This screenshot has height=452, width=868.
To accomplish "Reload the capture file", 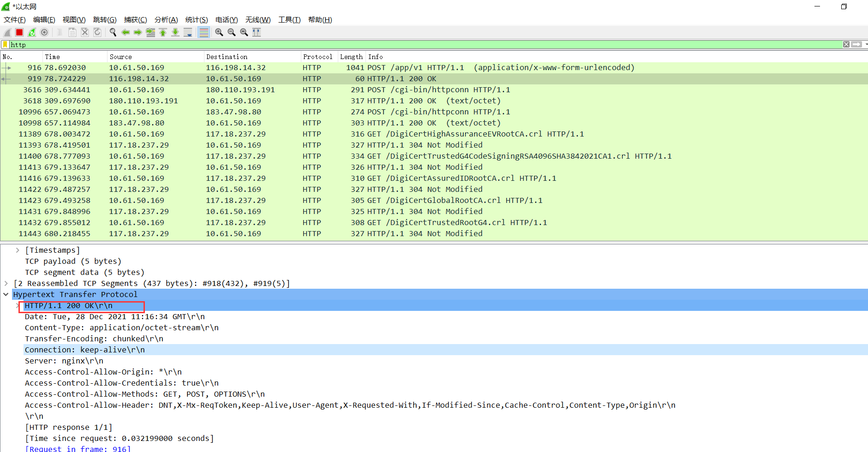I will pyautogui.click(x=97, y=32).
